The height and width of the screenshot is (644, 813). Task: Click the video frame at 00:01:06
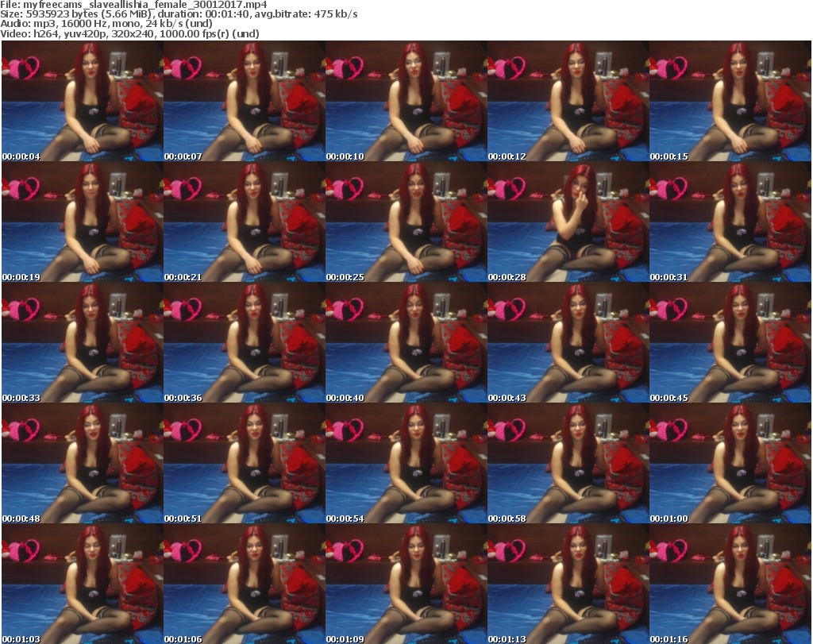pyautogui.click(x=245, y=584)
